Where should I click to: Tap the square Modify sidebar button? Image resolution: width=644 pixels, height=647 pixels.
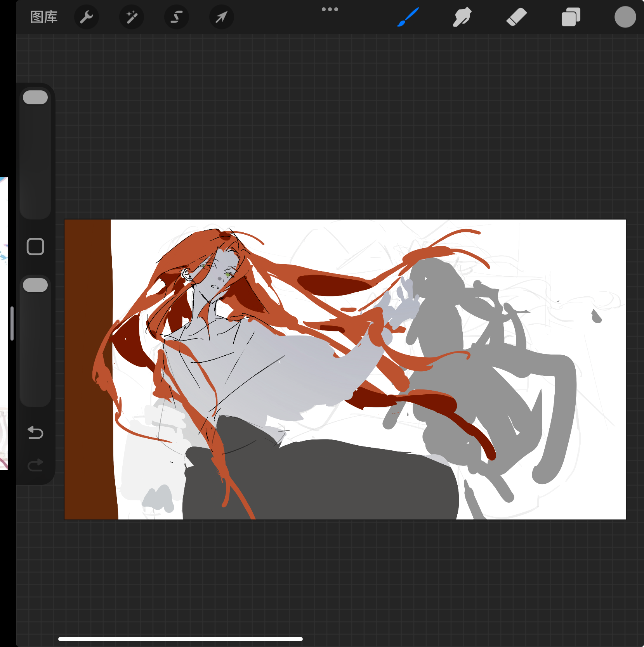point(35,246)
